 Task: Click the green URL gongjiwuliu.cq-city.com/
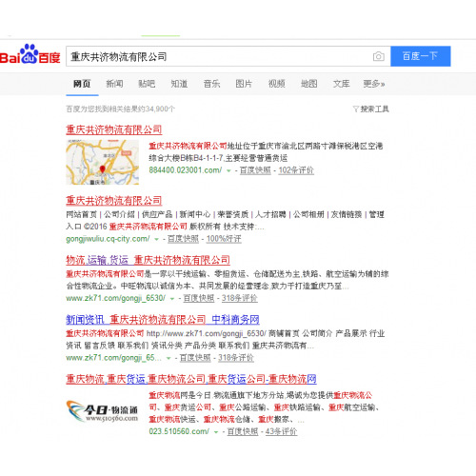pos(108,239)
